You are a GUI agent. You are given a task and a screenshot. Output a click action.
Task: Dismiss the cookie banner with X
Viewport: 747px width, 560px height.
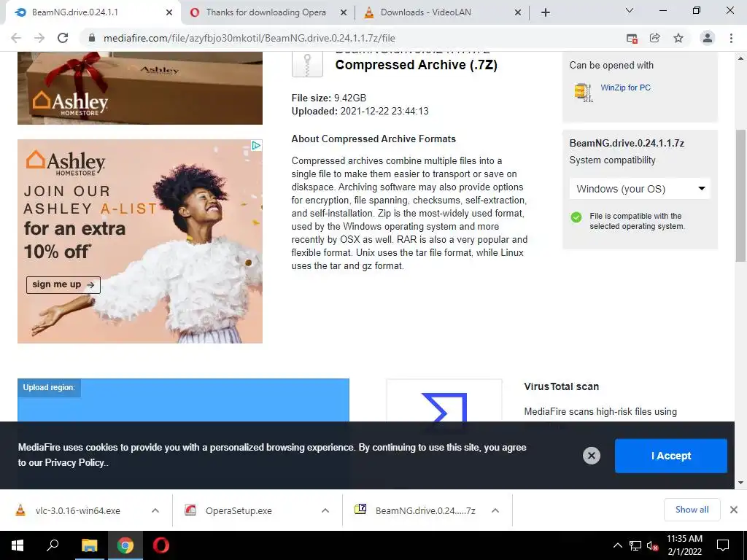591,456
